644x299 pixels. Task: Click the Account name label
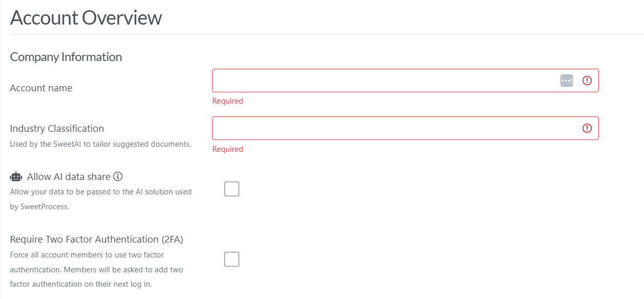point(41,88)
